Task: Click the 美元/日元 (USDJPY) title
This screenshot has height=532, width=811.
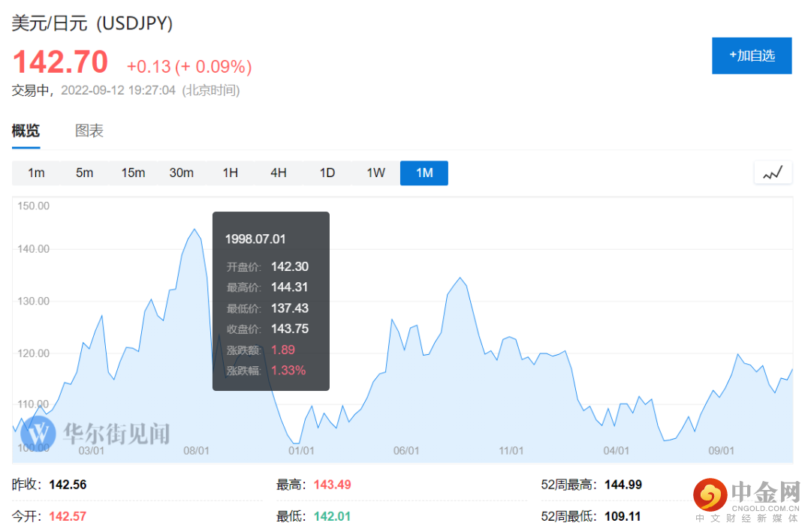Action: coord(92,23)
